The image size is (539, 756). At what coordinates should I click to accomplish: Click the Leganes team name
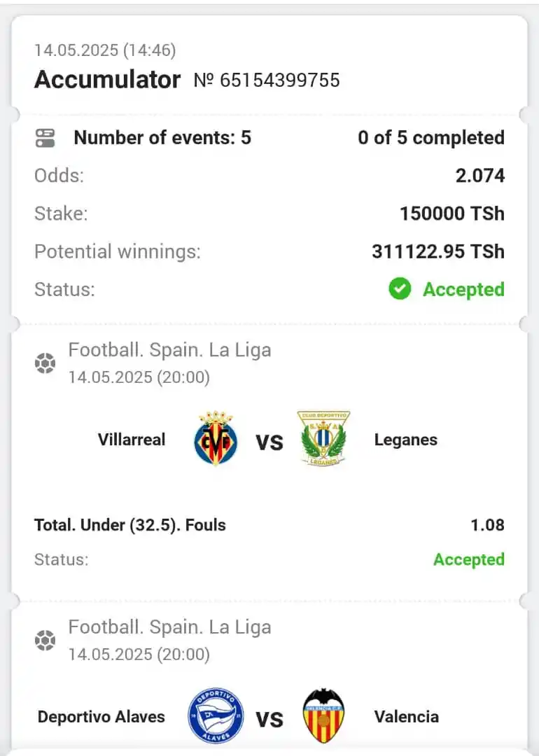[x=406, y=440]
